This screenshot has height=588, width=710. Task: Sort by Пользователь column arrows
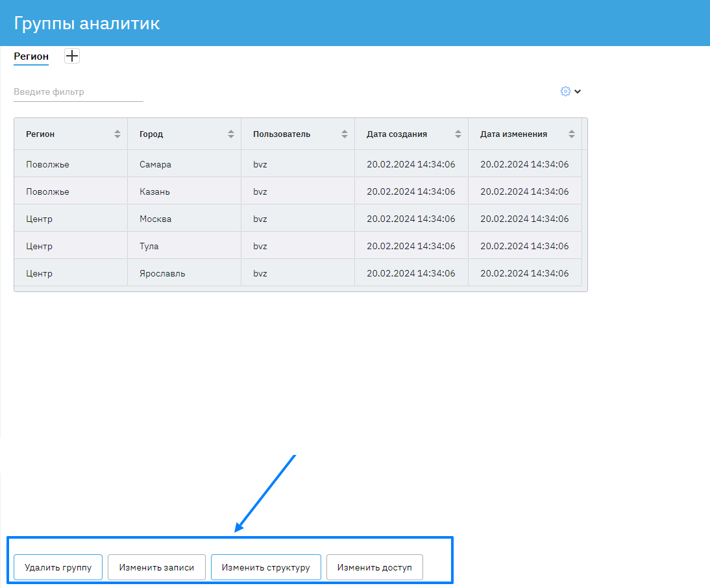[345, 134]
